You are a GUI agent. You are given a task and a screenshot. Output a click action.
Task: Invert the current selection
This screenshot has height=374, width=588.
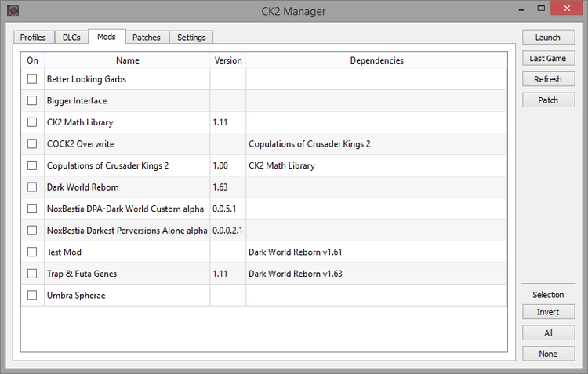pos(548,312)
